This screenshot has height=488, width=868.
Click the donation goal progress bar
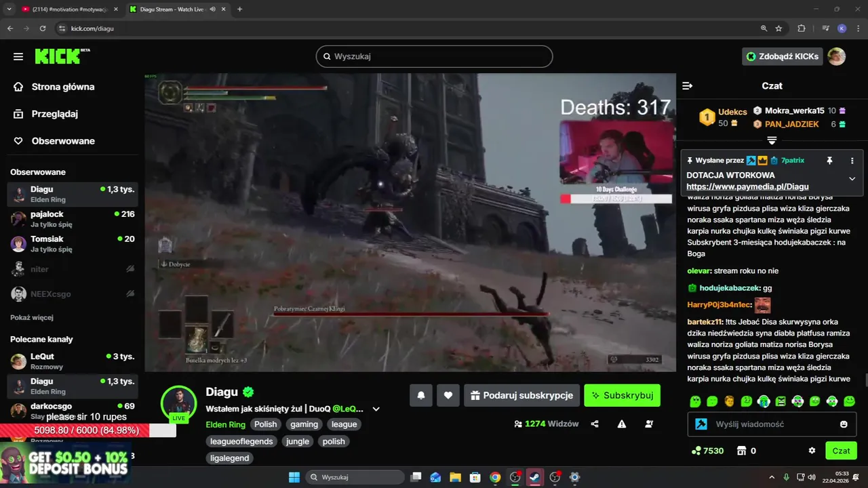click(x=88, y=430)
